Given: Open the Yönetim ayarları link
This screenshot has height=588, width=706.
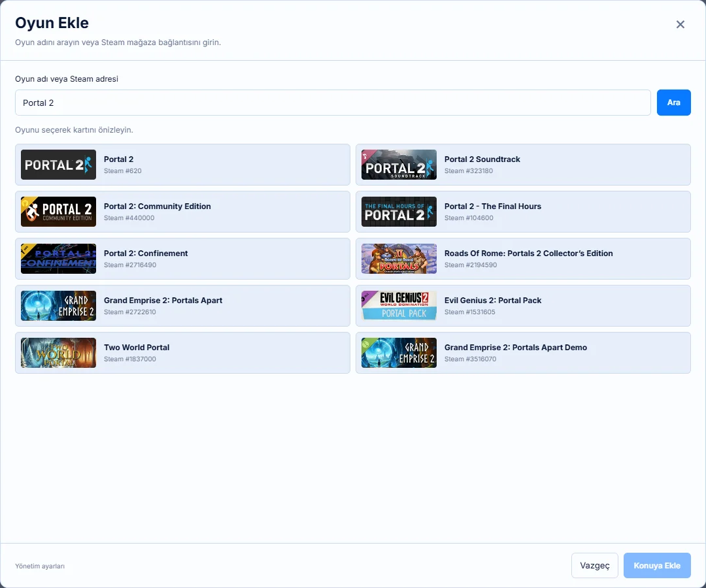Looking at the screenshot, I should 40,566.
